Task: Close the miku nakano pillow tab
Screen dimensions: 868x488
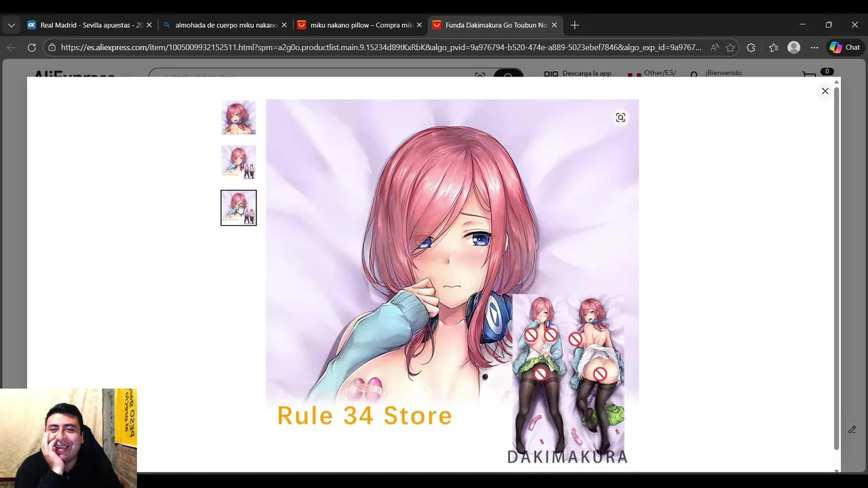Action: click(x=419, y=25)
